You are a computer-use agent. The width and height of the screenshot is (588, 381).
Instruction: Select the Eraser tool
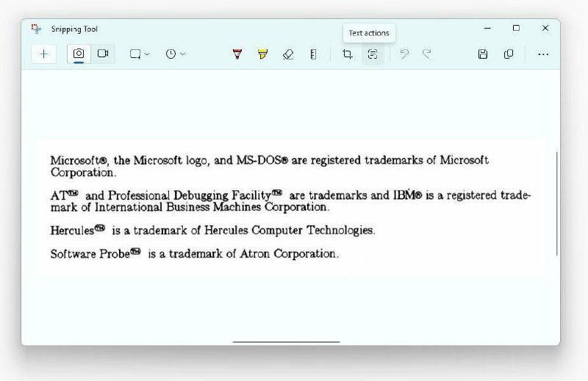(x=288, y=54)
